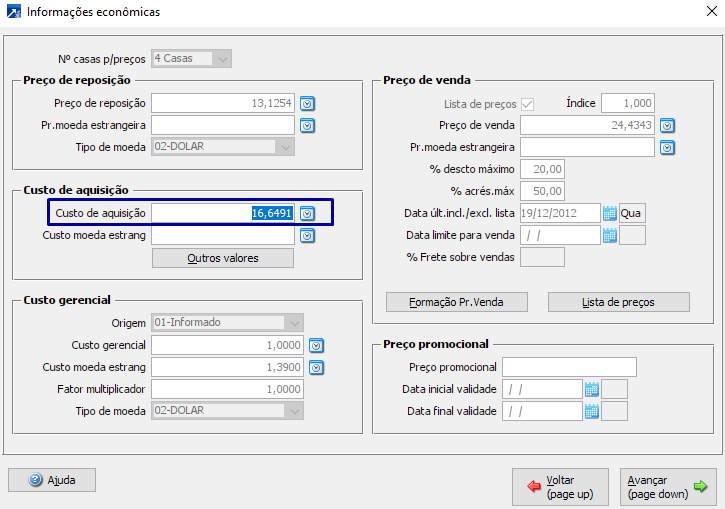Click lookup icon beside Preço de reposição

coord(308,103)
